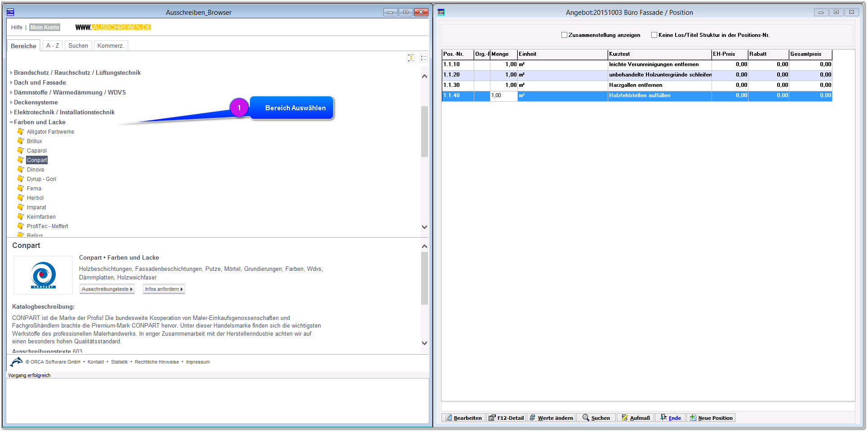The width and height of the screenshot is (868, 432).
Task: Collapse Farben und Lacke category
Action: point(11,122)
